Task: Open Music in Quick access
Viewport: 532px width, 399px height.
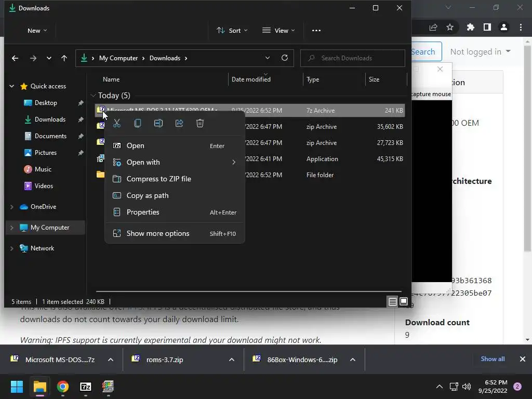Action: (x=43, y=169)
